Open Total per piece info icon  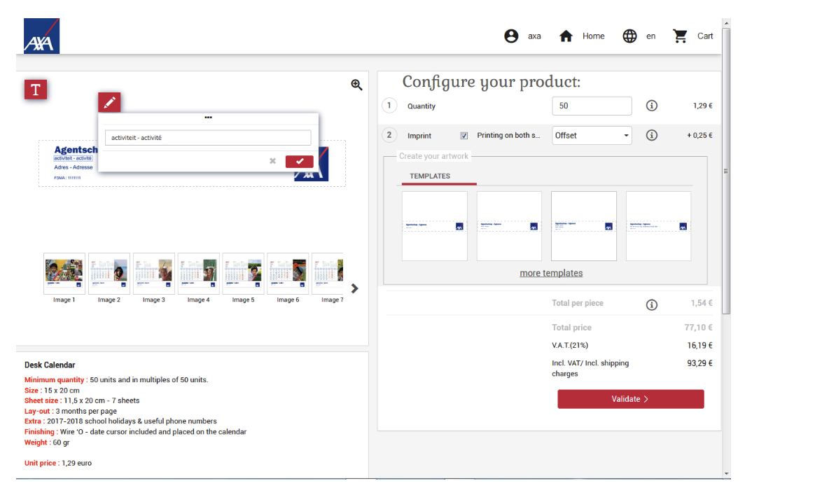coord(651,304)
